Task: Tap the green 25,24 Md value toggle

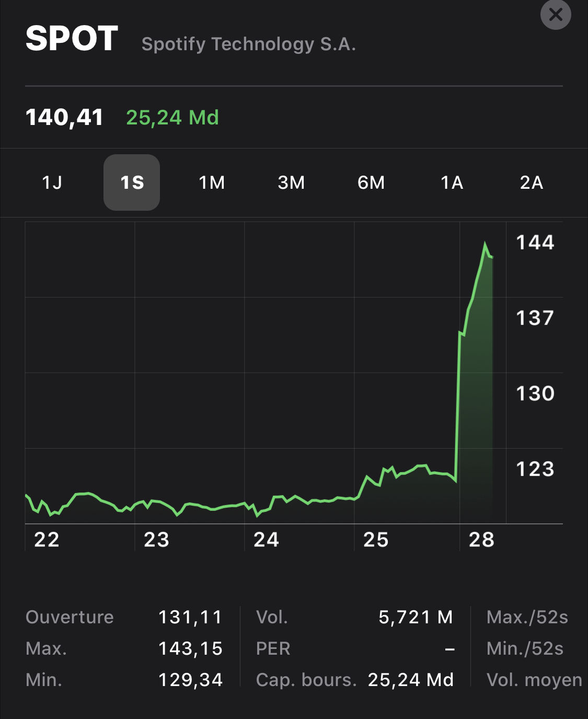Action: [172, 118]
